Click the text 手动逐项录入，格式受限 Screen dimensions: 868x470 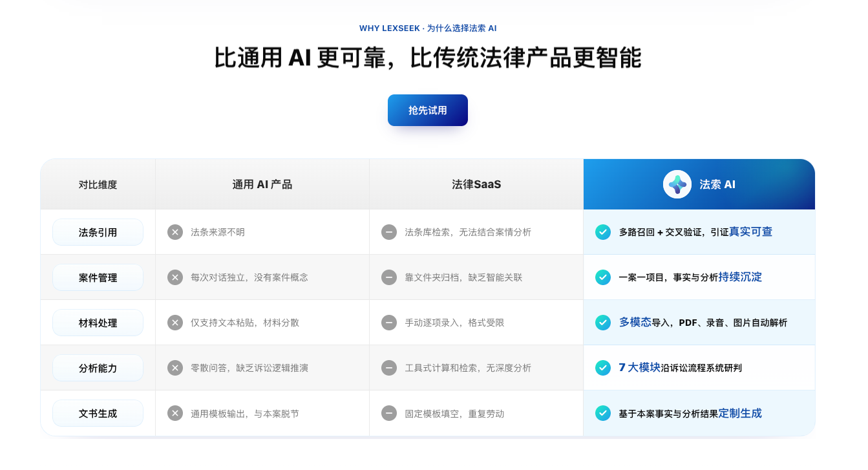454,323
